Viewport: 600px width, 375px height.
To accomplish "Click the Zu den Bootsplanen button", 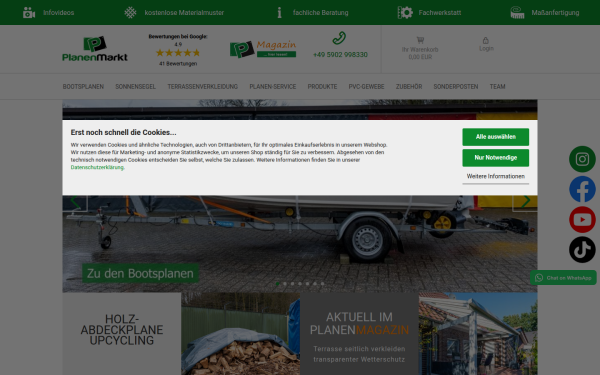I will coord(140,273).
